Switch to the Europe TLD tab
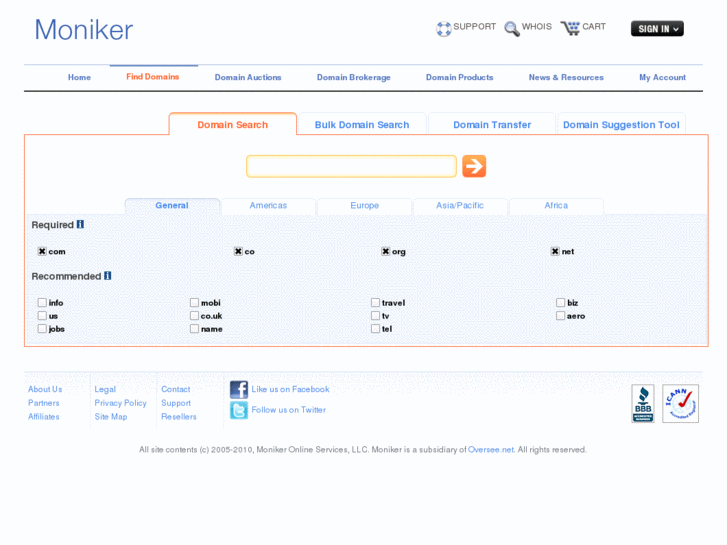727x545 pixels. tap(364, 206)
